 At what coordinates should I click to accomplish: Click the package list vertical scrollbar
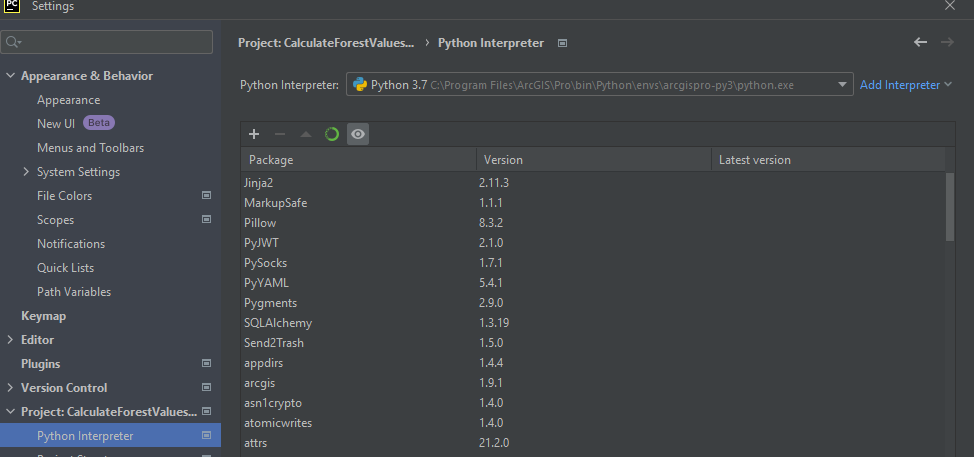(x=950, y=206)
